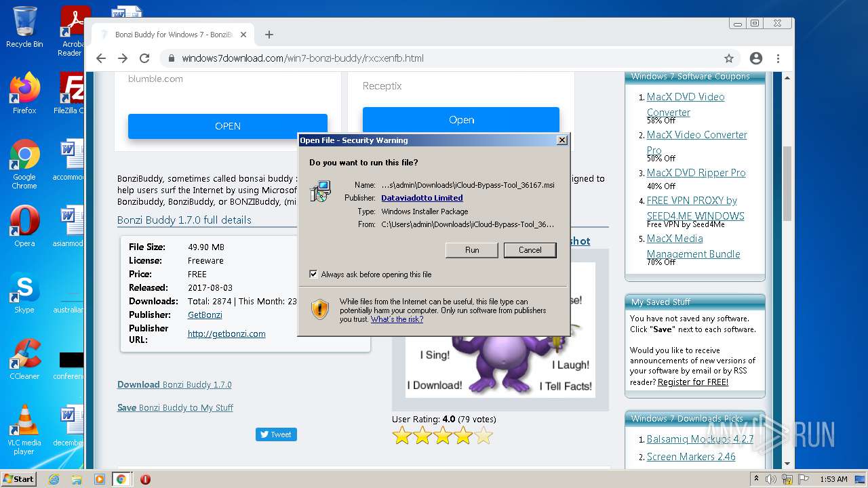
Task: Open CCleaner desktop shortcut
Action: [24, 359]
